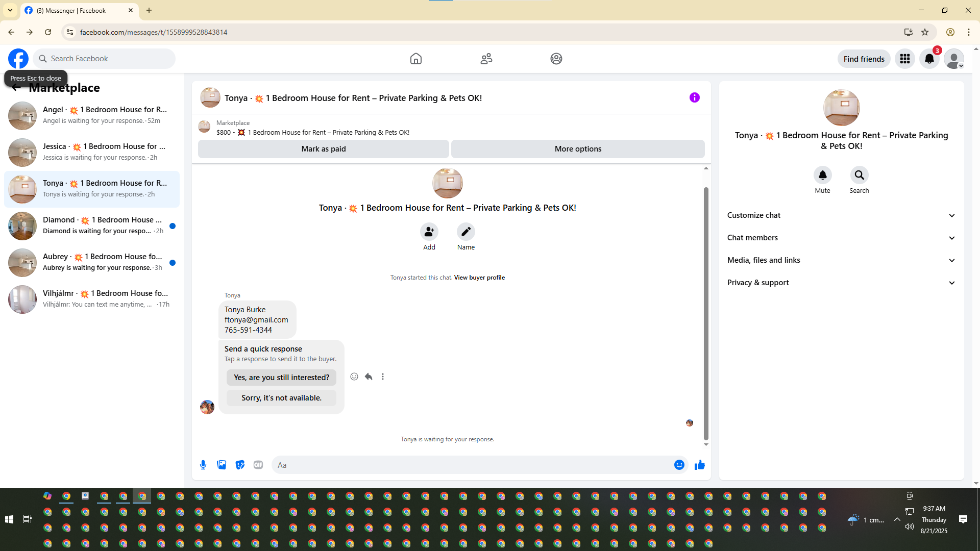
Task: Open Angel's conversation in the Marketplace list
Action: (x=92, y=115)
